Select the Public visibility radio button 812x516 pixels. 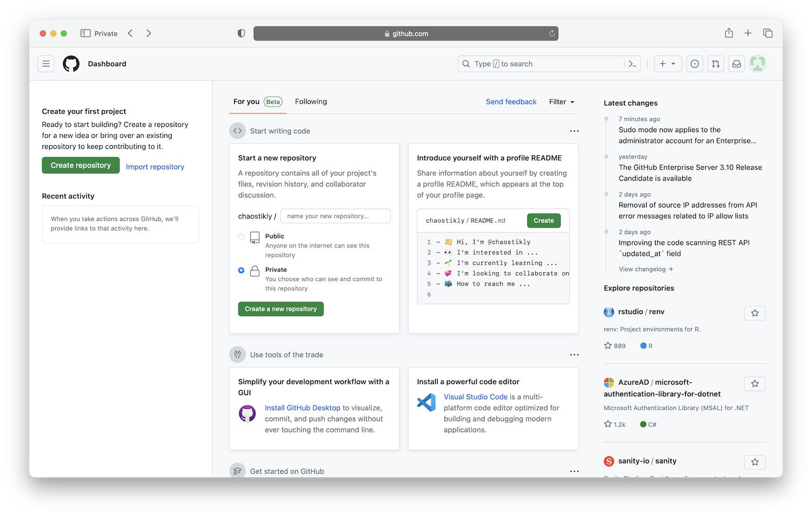click(x=241, y=237)
